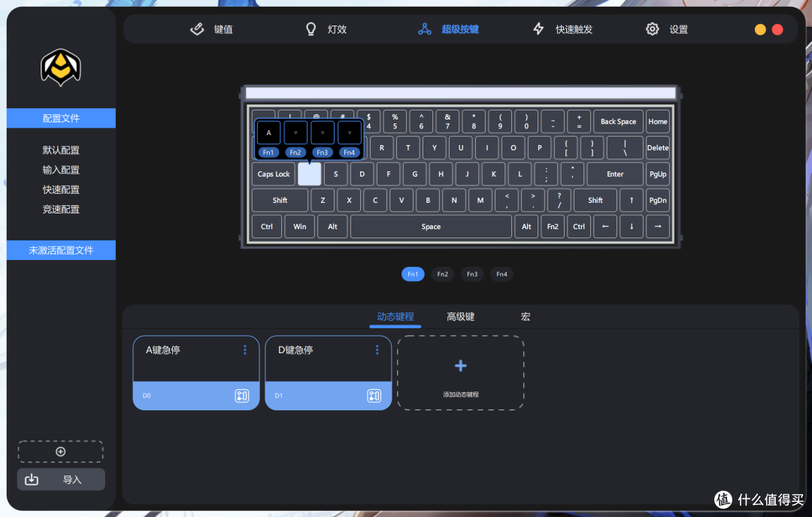Click the 导入 import button
812x517 pixels.
61,479
